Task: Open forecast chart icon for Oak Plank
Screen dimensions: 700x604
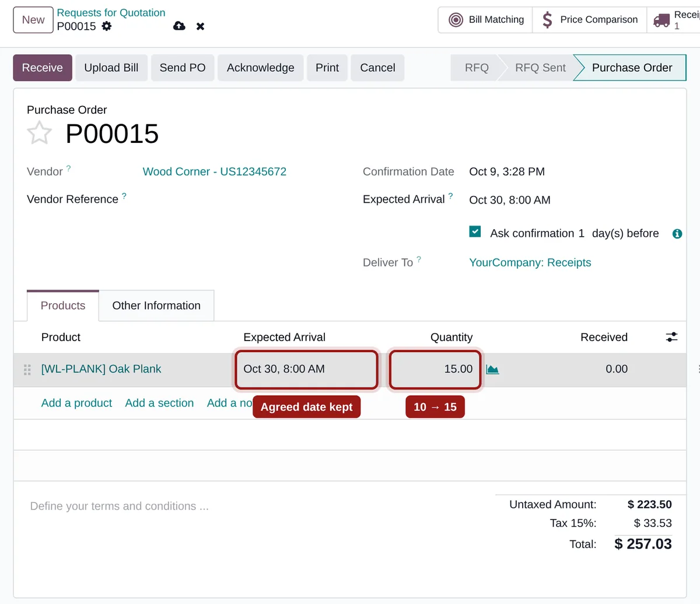Action: (492, 369)
